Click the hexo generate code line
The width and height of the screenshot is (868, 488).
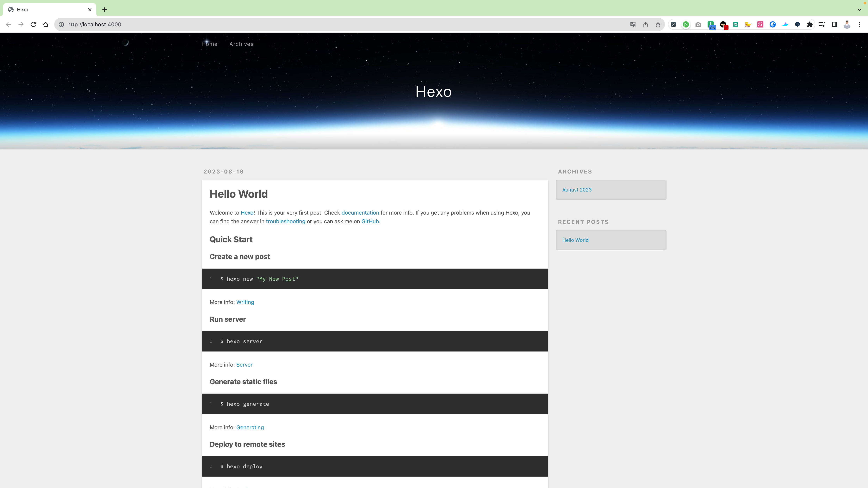pyautogui.click(x=245, y=404)
